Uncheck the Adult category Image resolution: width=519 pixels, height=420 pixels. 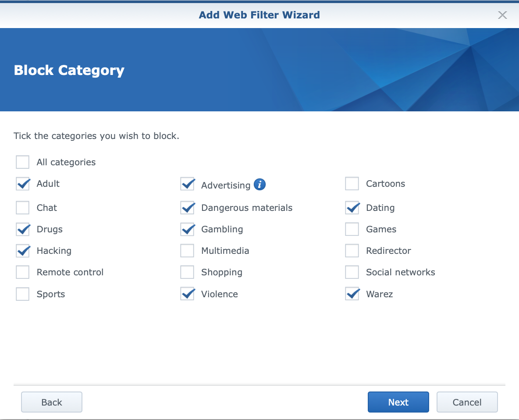(22, 184)
